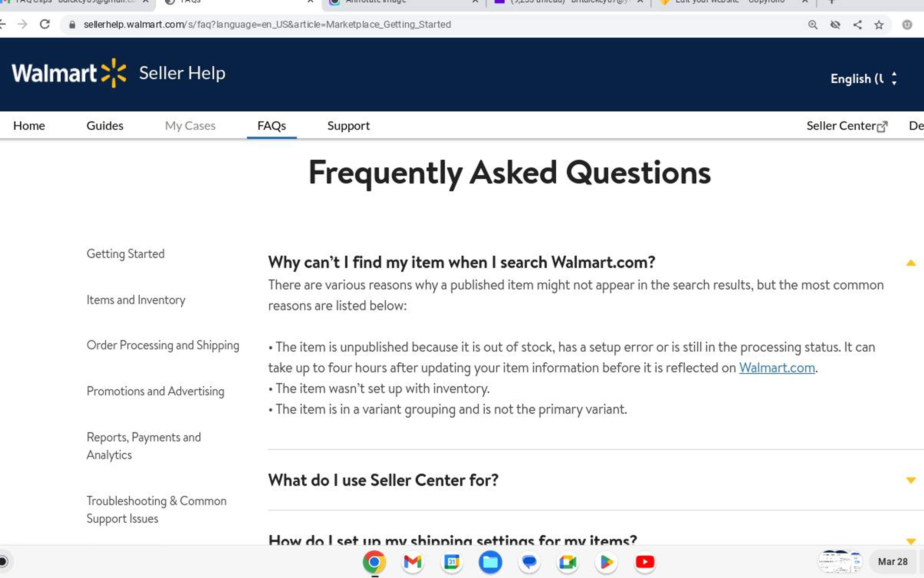This screenshot has height=578, width=924.
Task: Click the 'What do I use Seller Center for?' question
Action: 383,480
